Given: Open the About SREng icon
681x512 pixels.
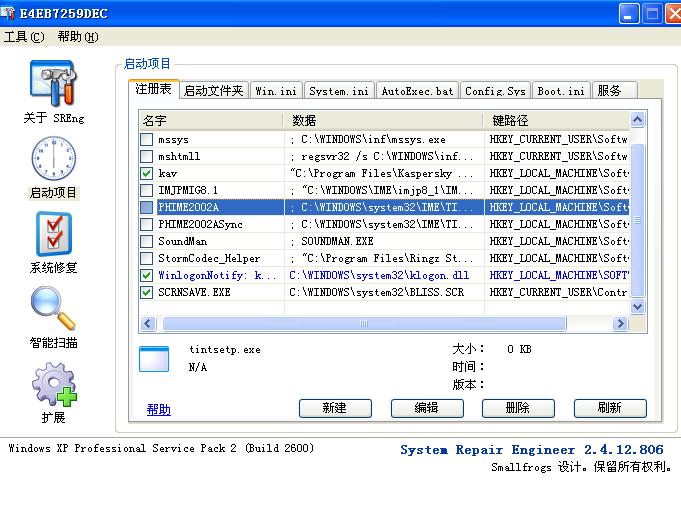Looking at the screenshot, I should pos(53,84).
